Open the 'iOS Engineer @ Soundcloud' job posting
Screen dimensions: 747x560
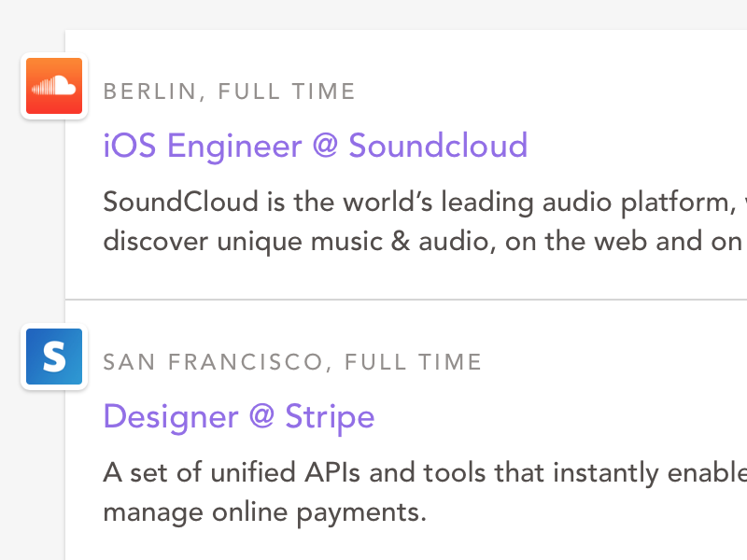tap(316, 146)
